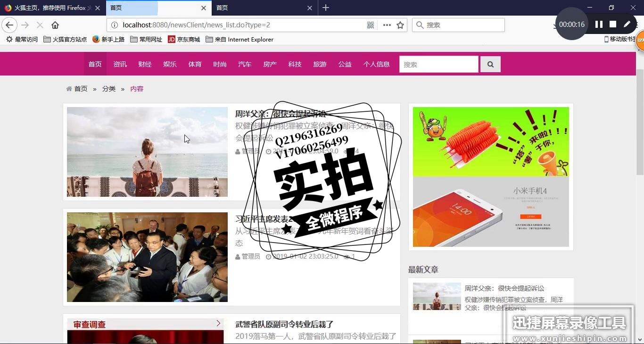644x344 pixels.
Task: Open 常用网址 bookmark folder
Action: tap(146, 40)
